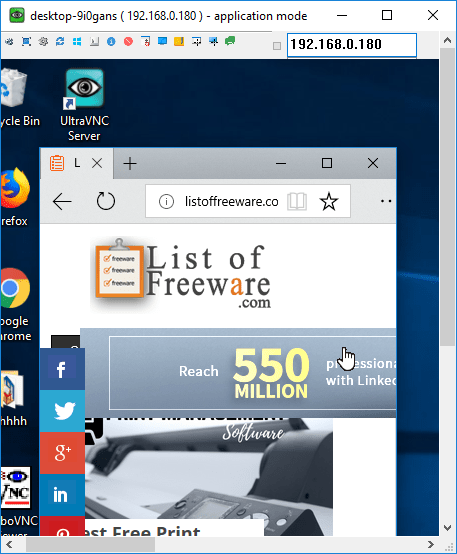Minimize the Edge browser window

281,163
